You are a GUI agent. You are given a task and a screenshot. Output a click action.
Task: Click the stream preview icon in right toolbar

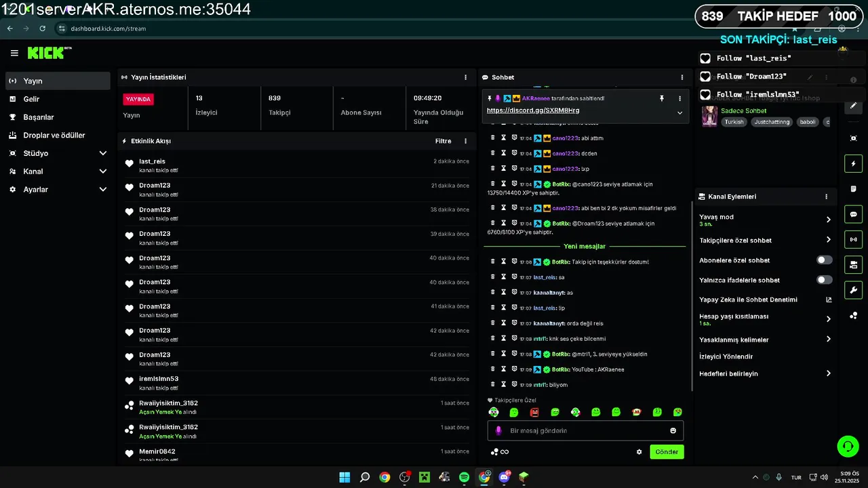[853, 138]
